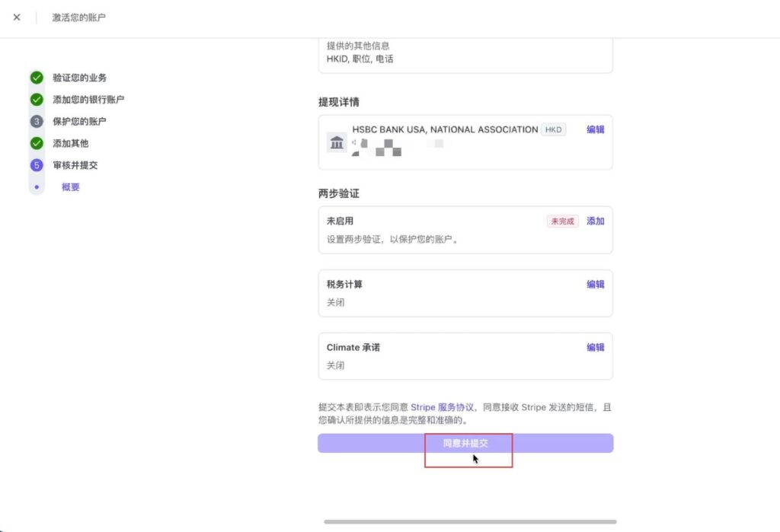Click the dot bullet beside 概要
The image size is (780, 532).
coord(37,186)
